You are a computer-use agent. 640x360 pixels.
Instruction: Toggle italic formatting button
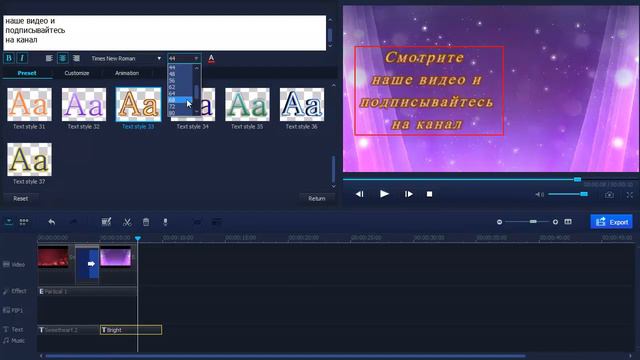[x=22, y=58]
